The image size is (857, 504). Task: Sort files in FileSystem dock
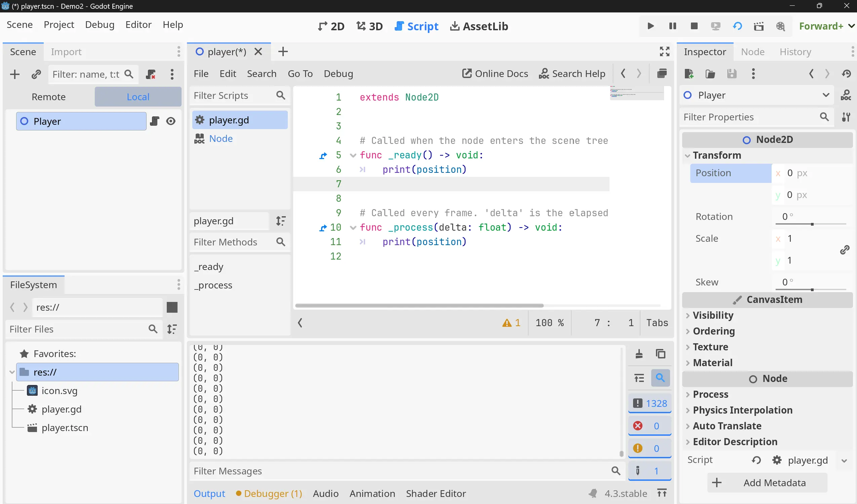pos(172,329)
